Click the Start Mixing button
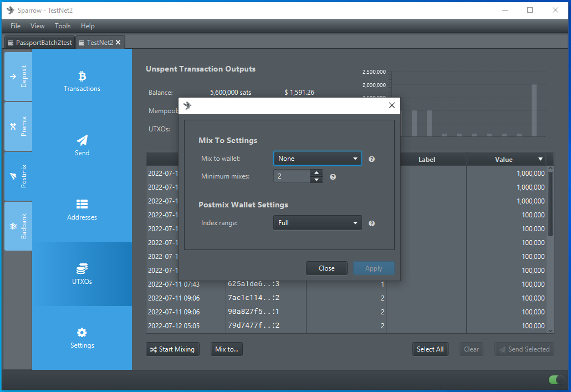The image size is (571, 392). (172, 349)
